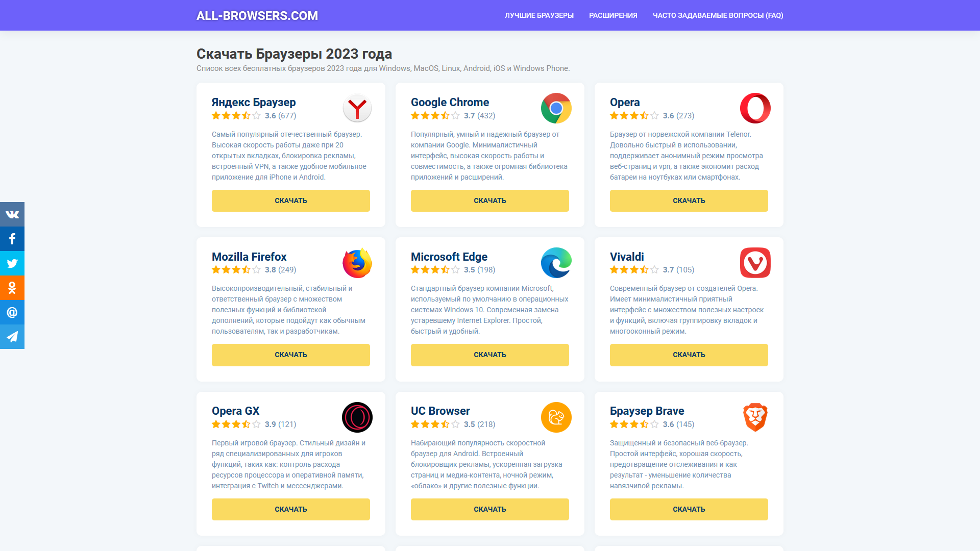Click the Yandex Browser logo icon
Screen dimensions: 980x551
(357, 108)
